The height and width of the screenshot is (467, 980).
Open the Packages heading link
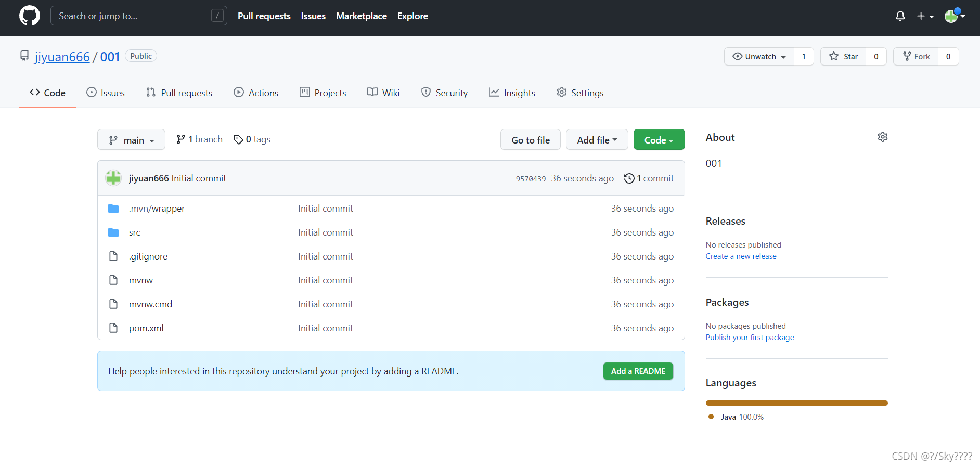(x=727, y=302)
